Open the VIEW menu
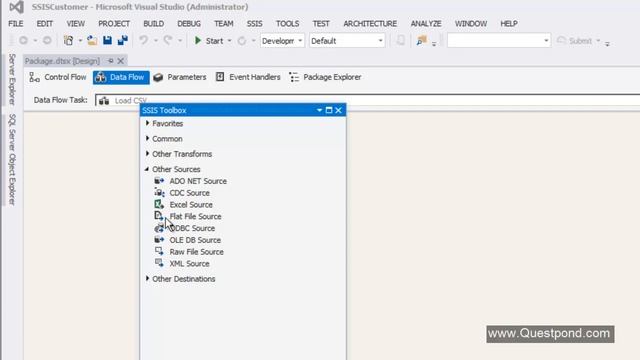The width and height of the screenshot is (640, 360). click(76, 24)
